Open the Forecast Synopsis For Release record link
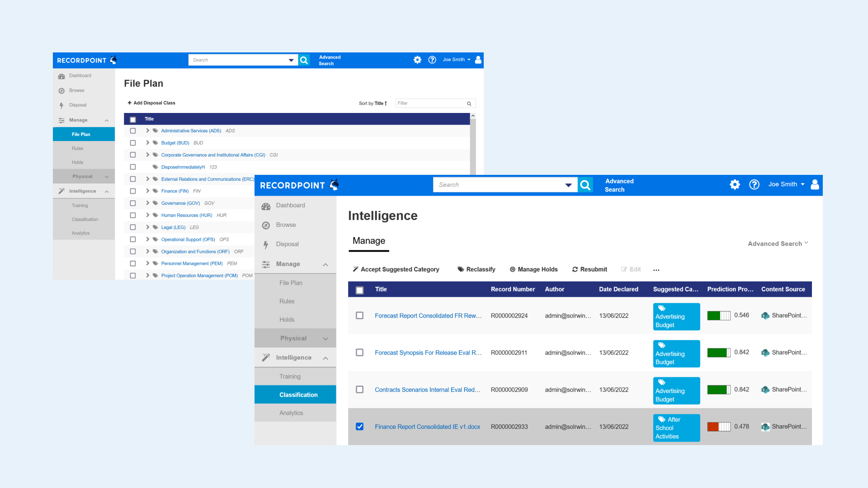 428,352
